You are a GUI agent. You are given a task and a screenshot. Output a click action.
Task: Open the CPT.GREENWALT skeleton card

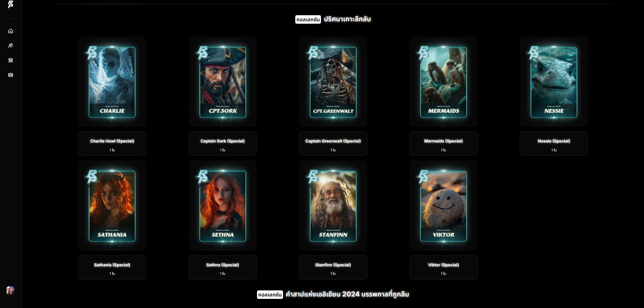[x=333, y=82]
